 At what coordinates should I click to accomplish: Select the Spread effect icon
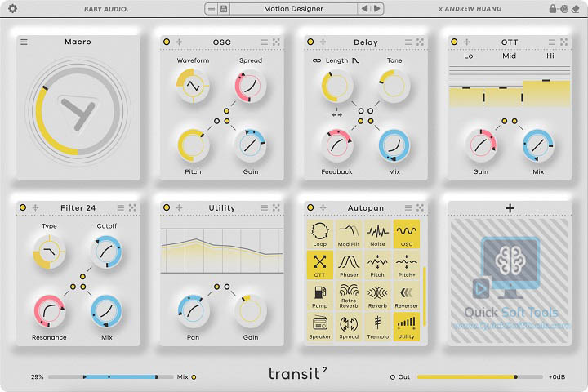(x=349, y=327)
